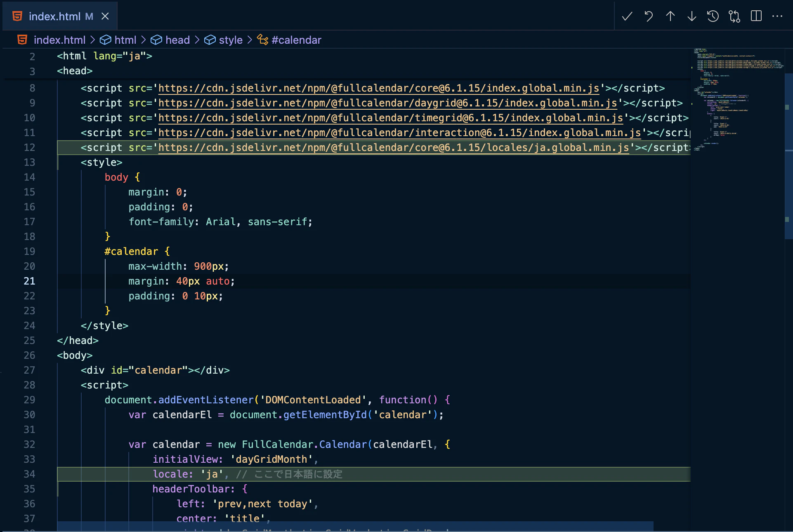Place cursor on the 'lang="ja"' attribute
This screenshot has width=793, height=532.
[x=120, y=56]
